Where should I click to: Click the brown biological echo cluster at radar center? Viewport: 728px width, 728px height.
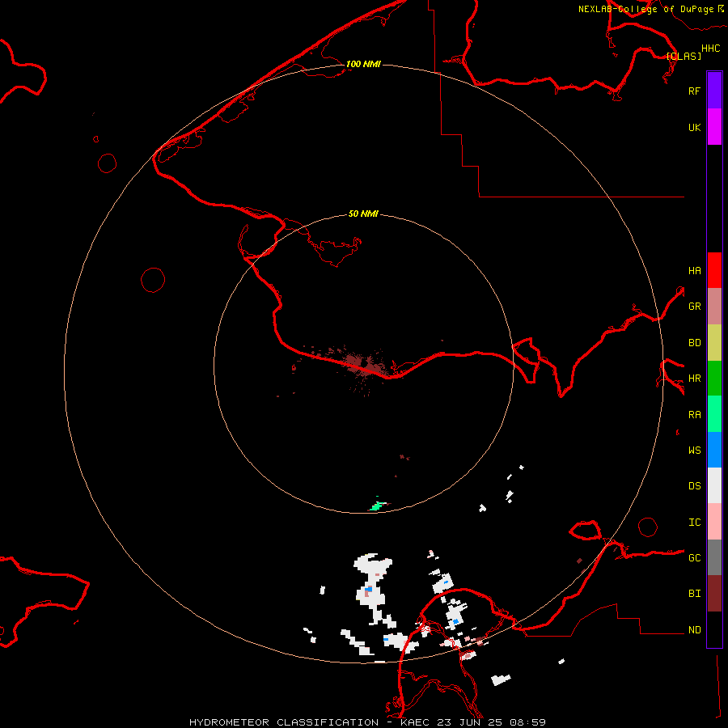(x=363, y=363)
